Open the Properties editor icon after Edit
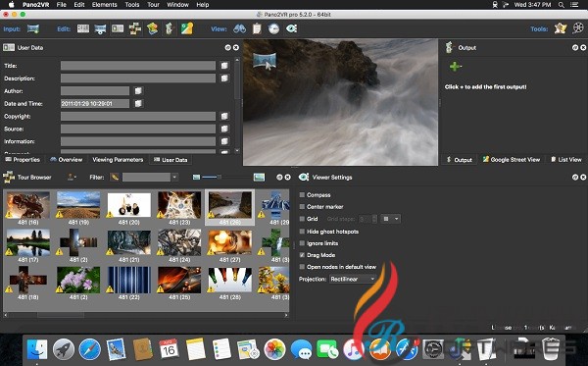 83,28
